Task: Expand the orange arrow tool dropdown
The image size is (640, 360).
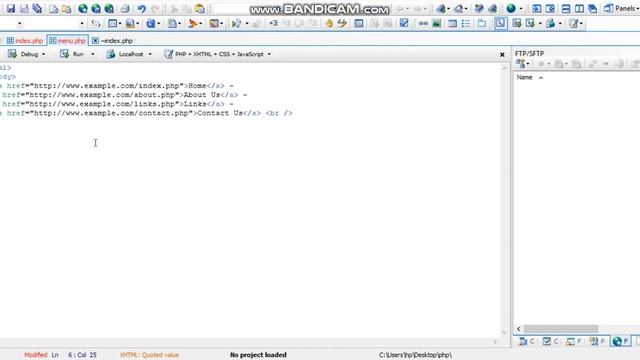Action: click(200, 24)
